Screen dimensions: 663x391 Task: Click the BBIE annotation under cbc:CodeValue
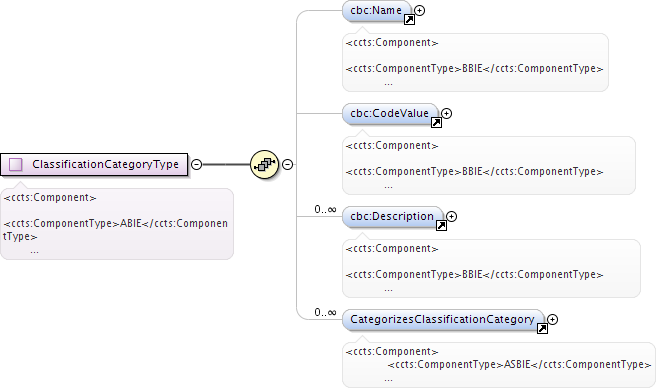(489, 165)
